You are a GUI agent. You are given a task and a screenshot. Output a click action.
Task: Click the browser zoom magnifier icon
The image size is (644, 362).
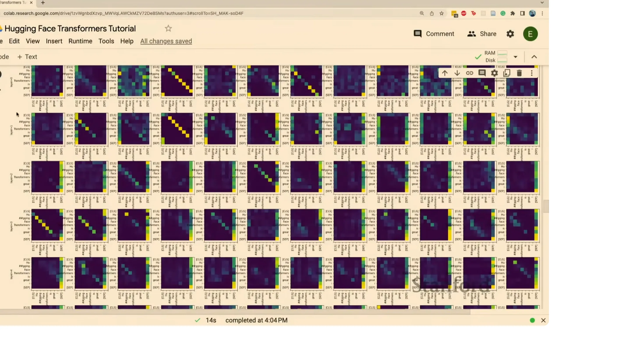coord(422,13)
